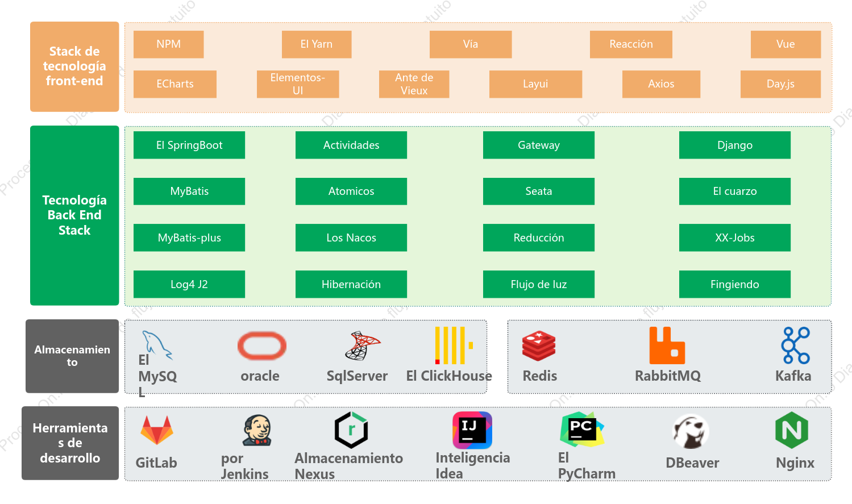Screen dimensions: 852x504
Task: Choose the MyBatis-plus box
Action: pos(189,238)
